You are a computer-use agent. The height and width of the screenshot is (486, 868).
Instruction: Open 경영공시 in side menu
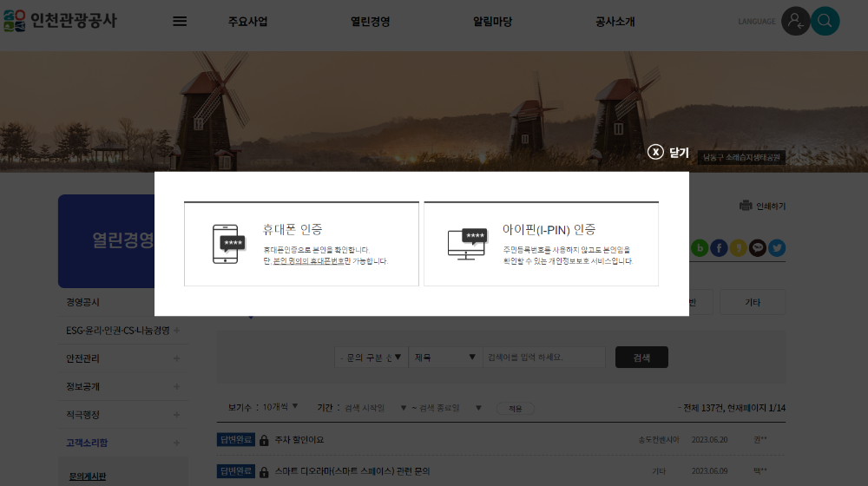pos(83,302)
